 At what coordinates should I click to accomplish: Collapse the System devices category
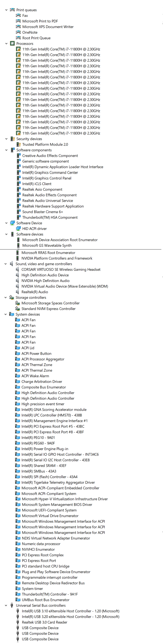pyautogui.click(x=5, y=314)
